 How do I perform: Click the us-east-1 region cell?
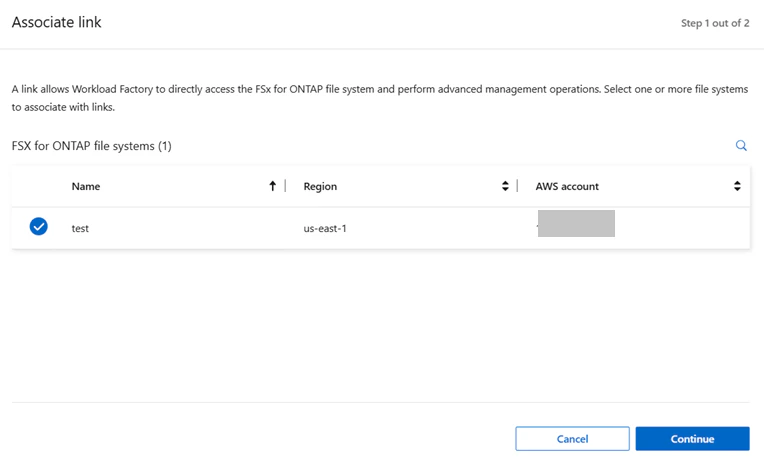click(325, 228)
